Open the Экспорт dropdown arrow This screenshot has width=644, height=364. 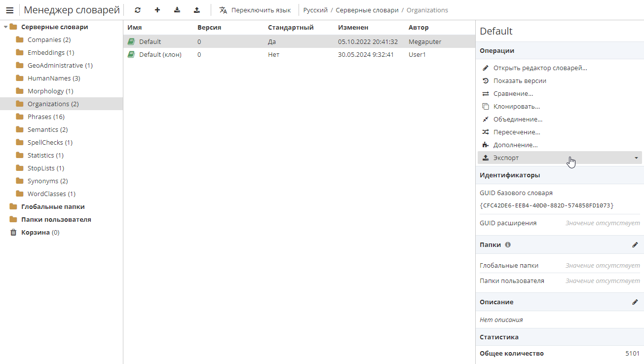pos(636,158)
